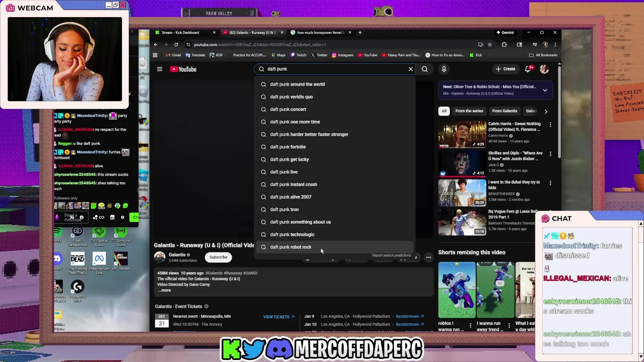Go back with the browser back arrow

(x=155, y=44)
